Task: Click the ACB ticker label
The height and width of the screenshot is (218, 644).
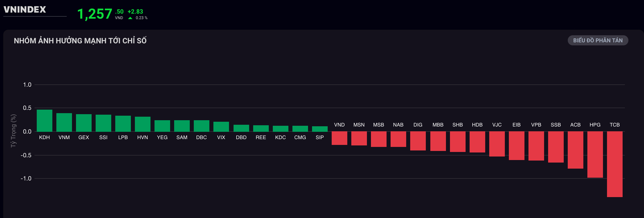Action: pyautogui.click(x=576, y=125)
